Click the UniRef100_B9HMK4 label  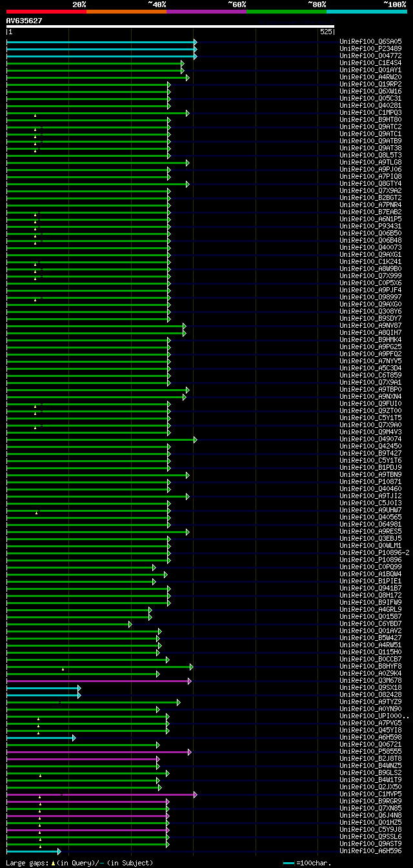(x=372, y=340)
